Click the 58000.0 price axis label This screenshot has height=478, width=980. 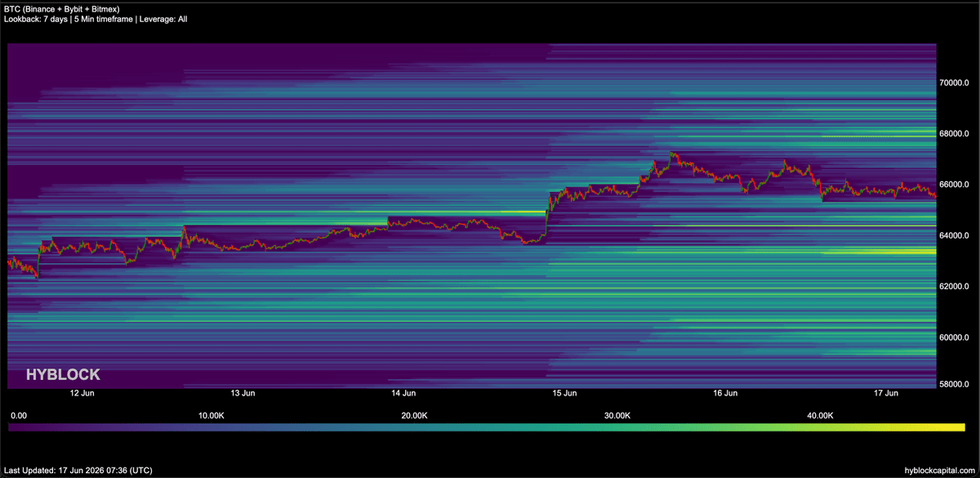954,383
